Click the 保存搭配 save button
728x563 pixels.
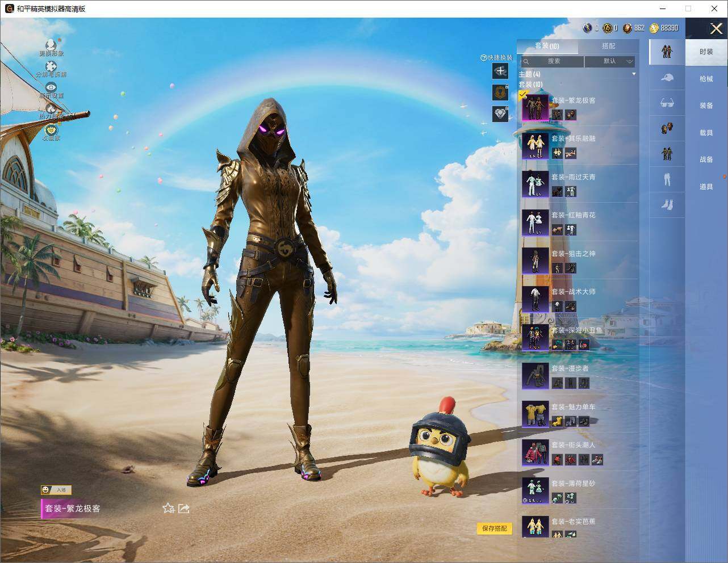[495, 528]
